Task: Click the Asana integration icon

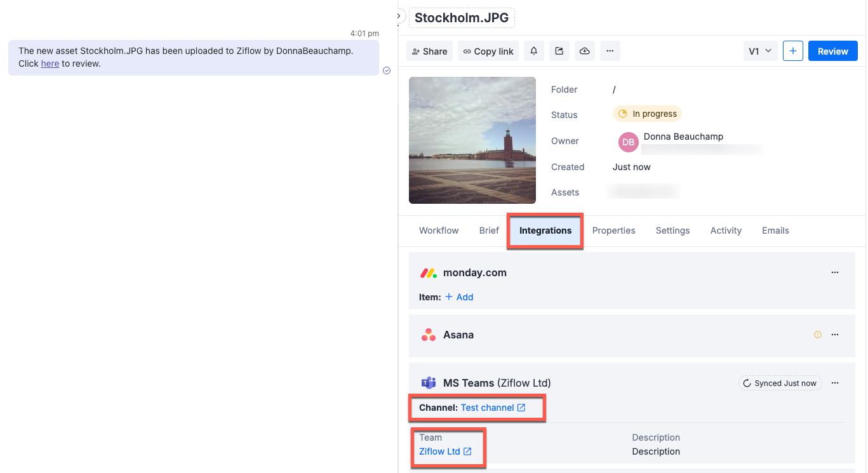Action: [x=428, y=335]
